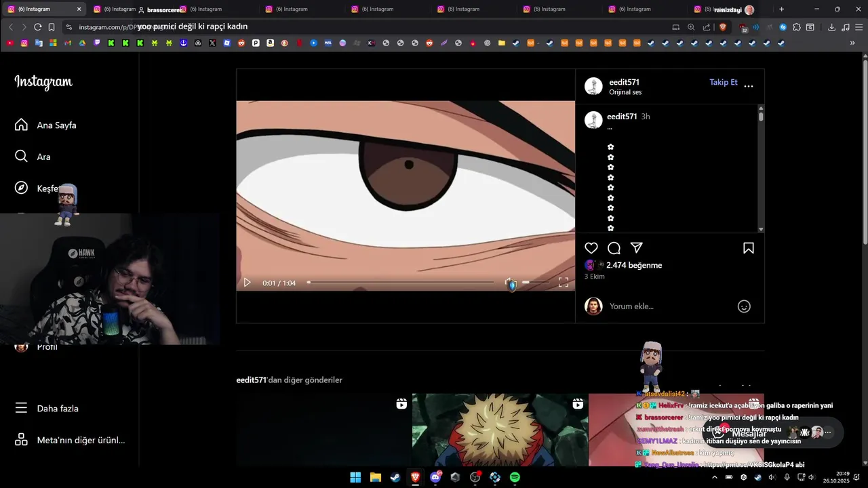
Task: Open first dark reel thumbnail
Action: (x=323, y=430)
